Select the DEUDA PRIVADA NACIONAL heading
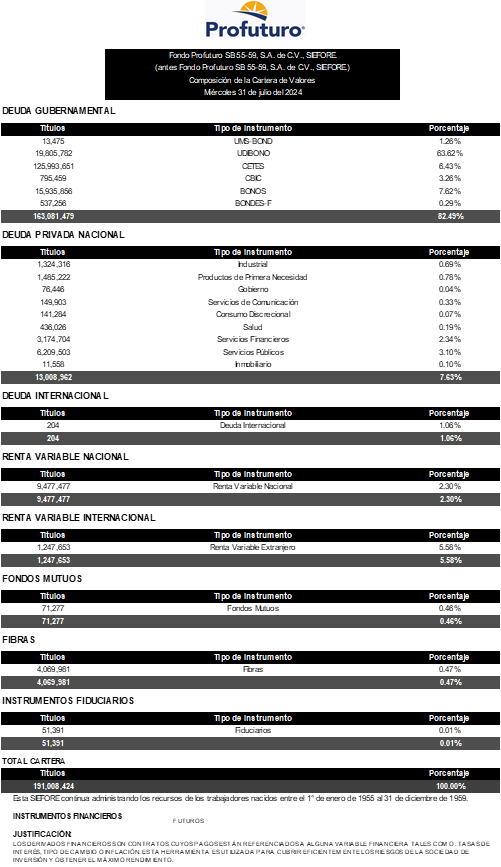The height and width of the screenshot is (867, 501). (x=64, y=234)
